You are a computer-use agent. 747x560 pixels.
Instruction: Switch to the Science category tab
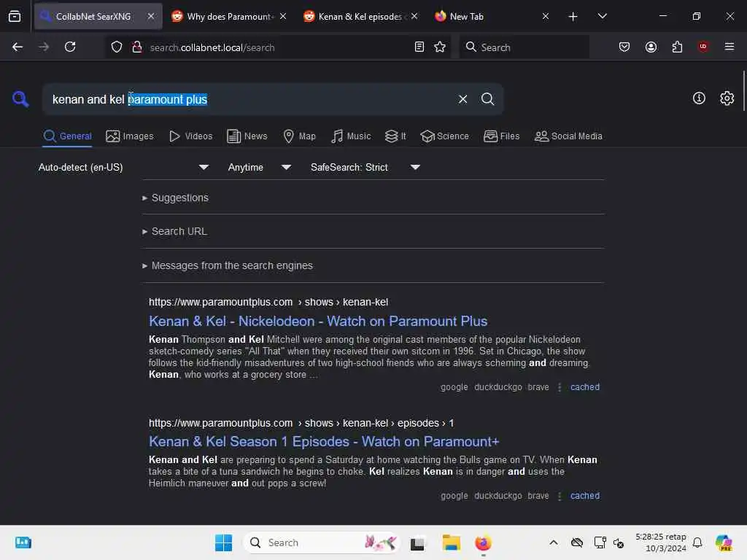(x=444, y=136)
